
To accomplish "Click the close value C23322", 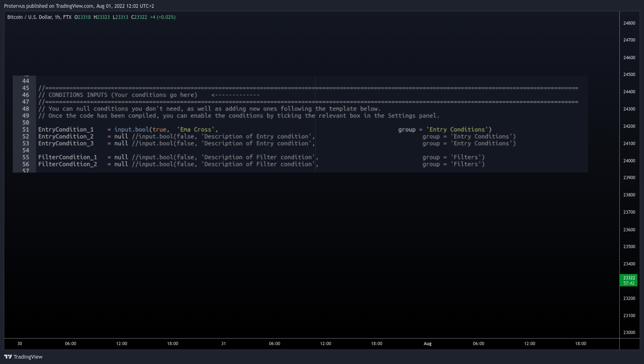I will [x=139, y=17].
